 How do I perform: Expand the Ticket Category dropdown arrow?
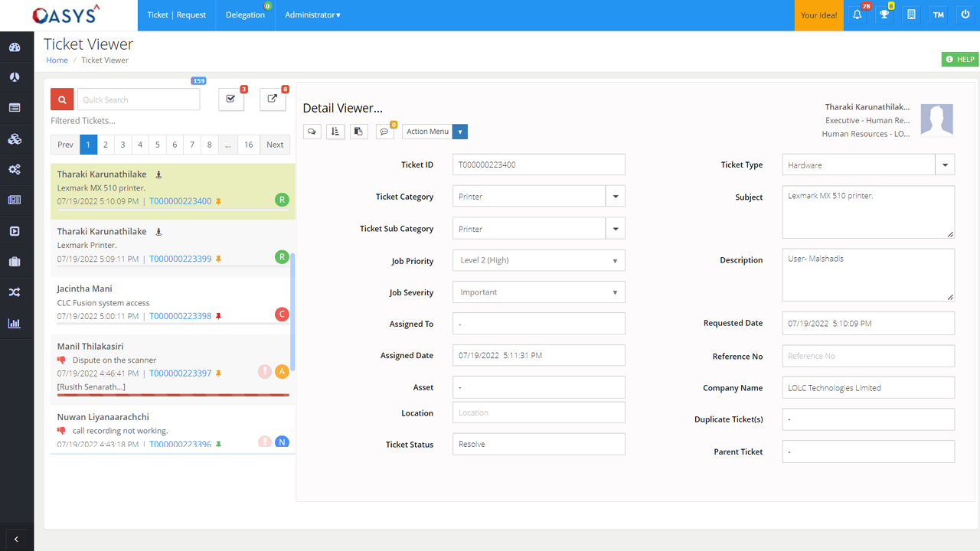616,197
